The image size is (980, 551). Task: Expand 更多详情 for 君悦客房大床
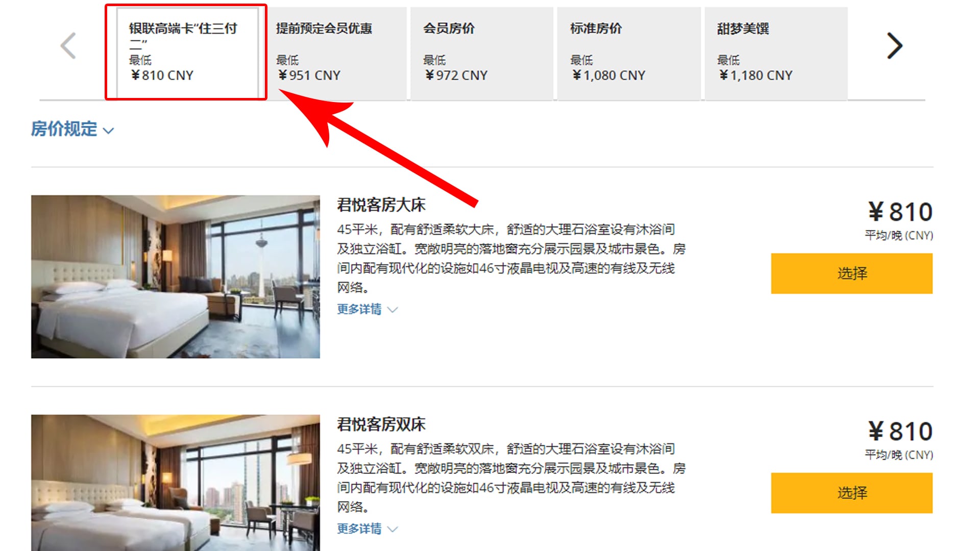(x=367, y=309)
